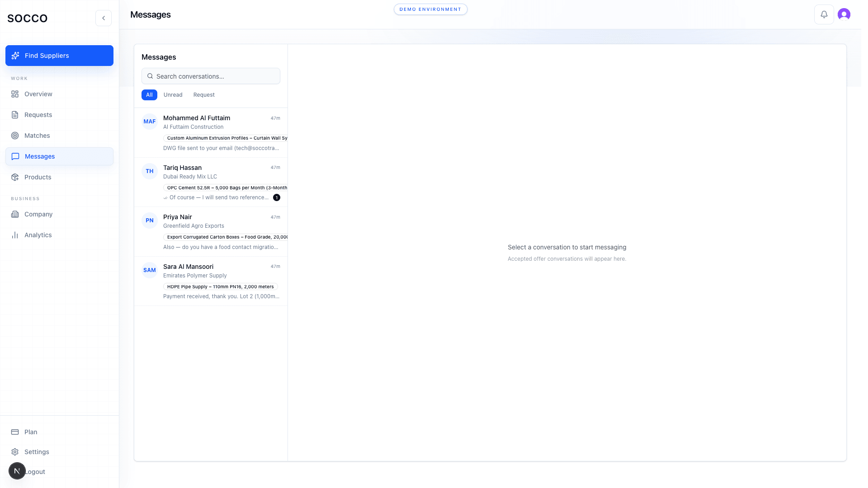Select the All conversations filter tab
The image size is (868, 488).
[x=149, y=95]
